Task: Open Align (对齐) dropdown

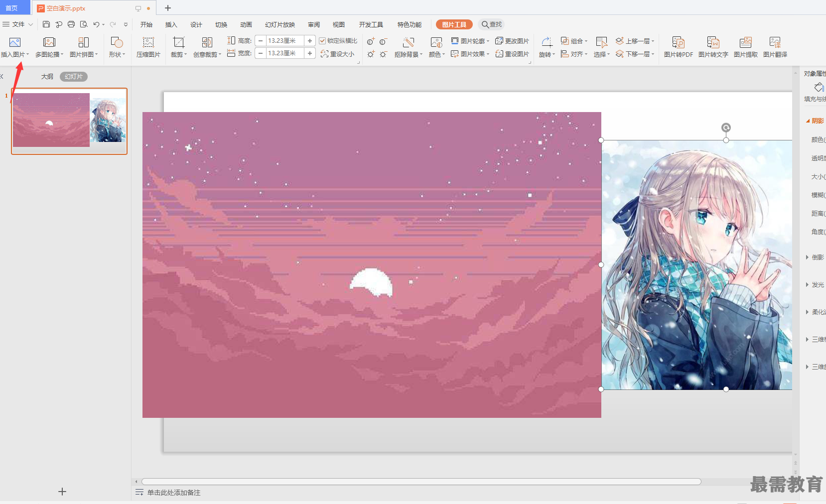Action: (574, 54)
